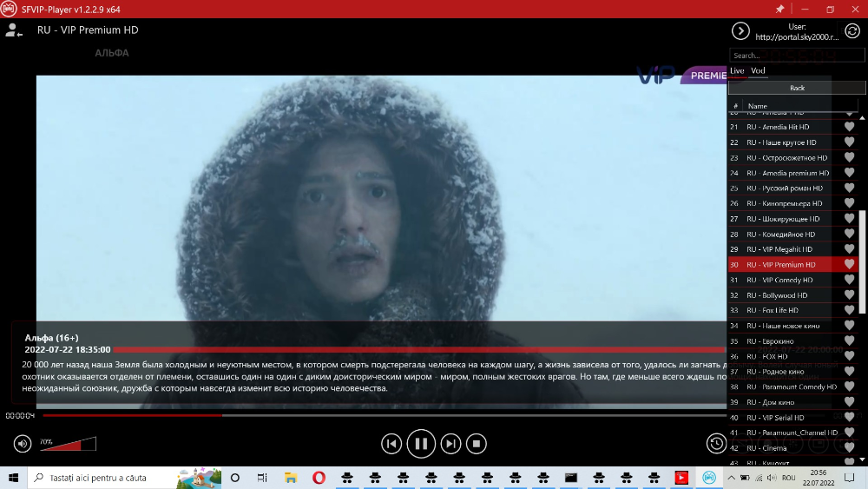
Task: Adjust the 70% volume slider
Action: (68, 444)
